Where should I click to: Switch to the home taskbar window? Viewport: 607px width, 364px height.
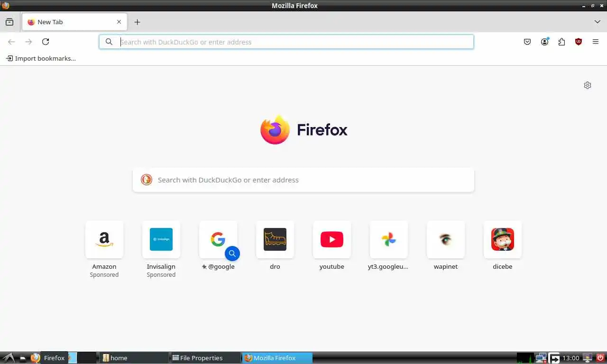click(133, 358)
